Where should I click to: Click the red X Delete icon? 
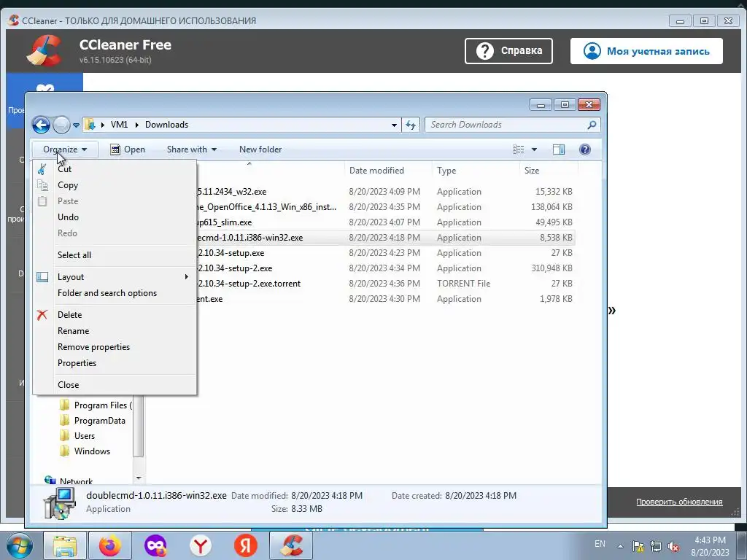coord(42,315)
